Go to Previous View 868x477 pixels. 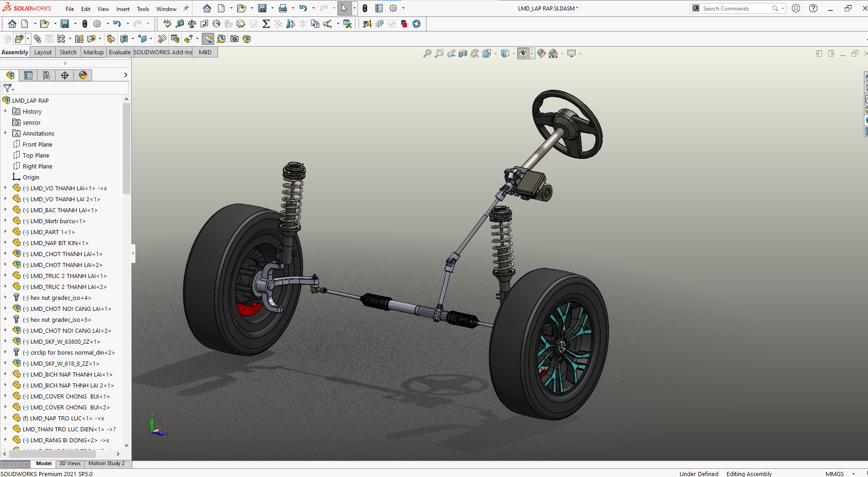tap(451, 53)
